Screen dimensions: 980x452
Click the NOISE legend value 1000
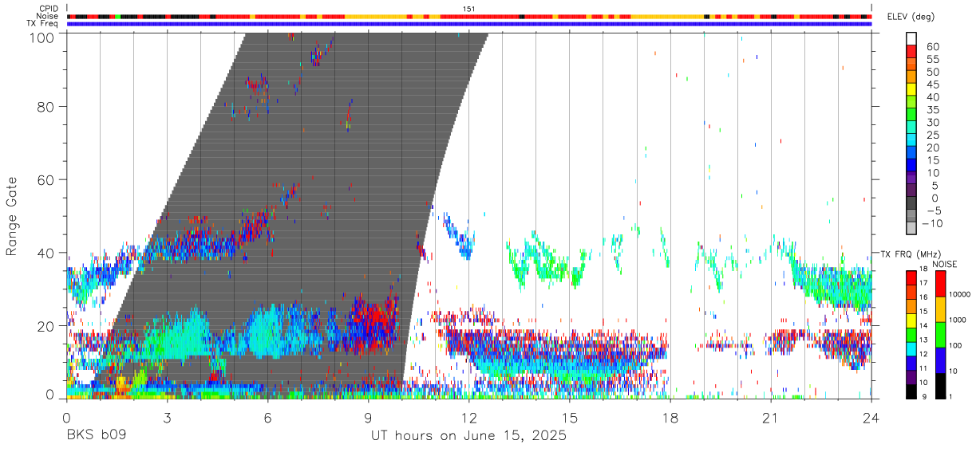click(x=958, y=320)
